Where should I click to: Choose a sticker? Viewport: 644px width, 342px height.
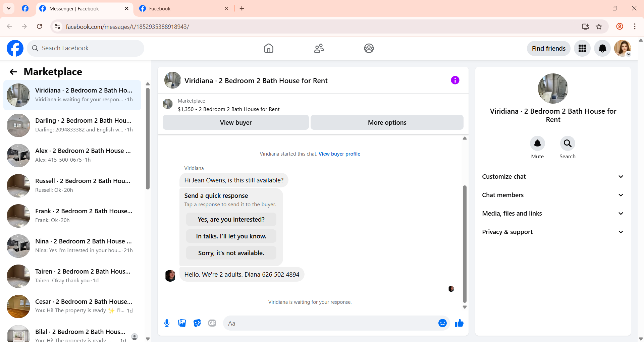tap(197, 323)
